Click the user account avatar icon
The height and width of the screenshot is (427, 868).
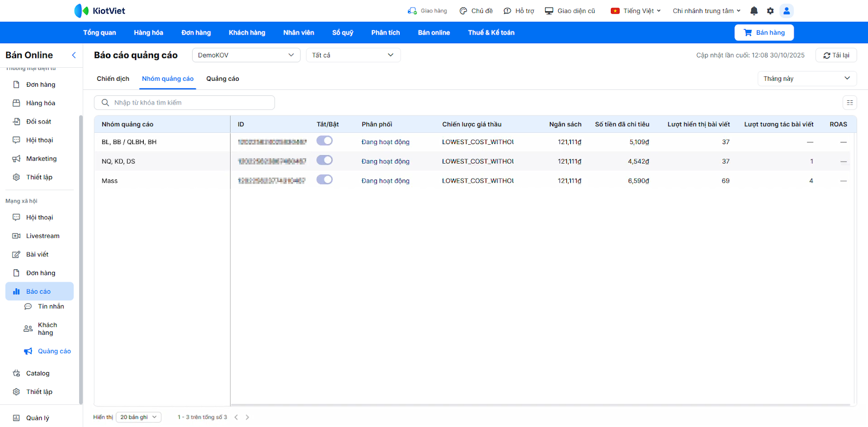[x=786, y=11]
